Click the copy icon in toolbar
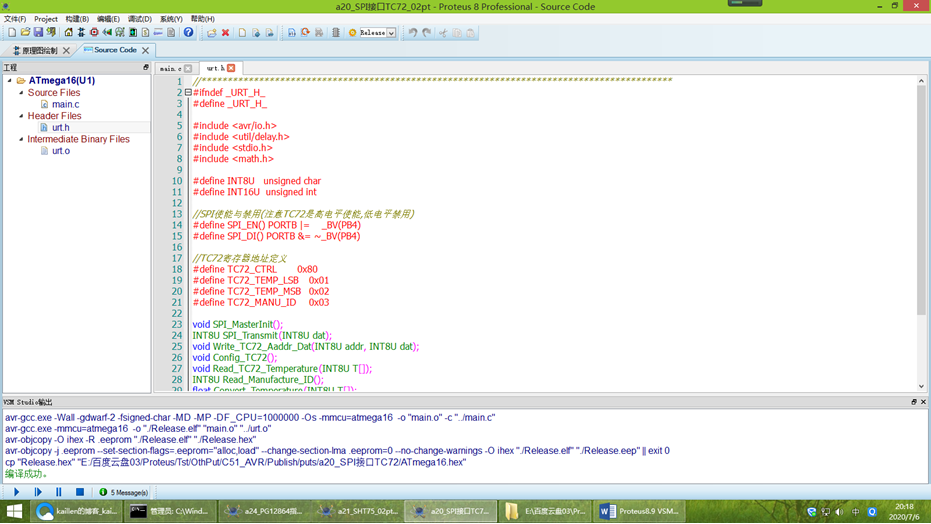 click(457, 33)
